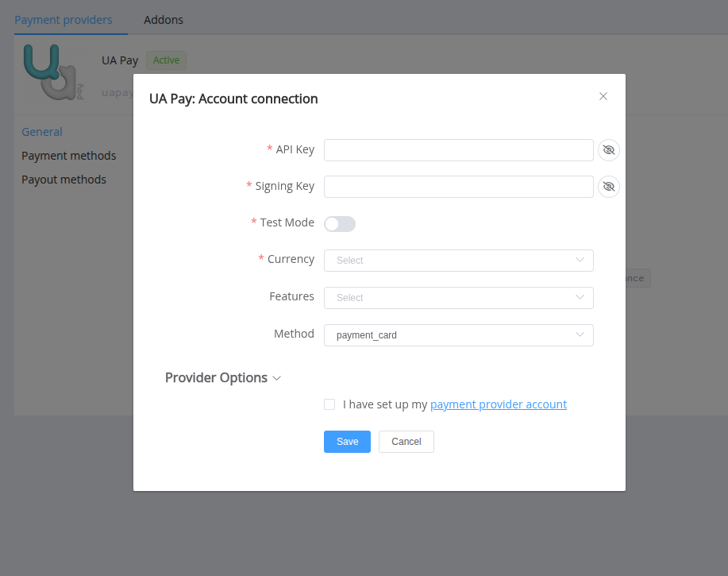This screenshot has height=576, width=728.
Task: Show the API Key value with eye icon
Action: [x=608, y=150]
